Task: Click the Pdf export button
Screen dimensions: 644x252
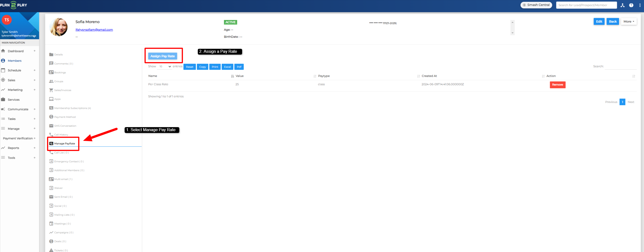Action: click(x=239, y=67)
